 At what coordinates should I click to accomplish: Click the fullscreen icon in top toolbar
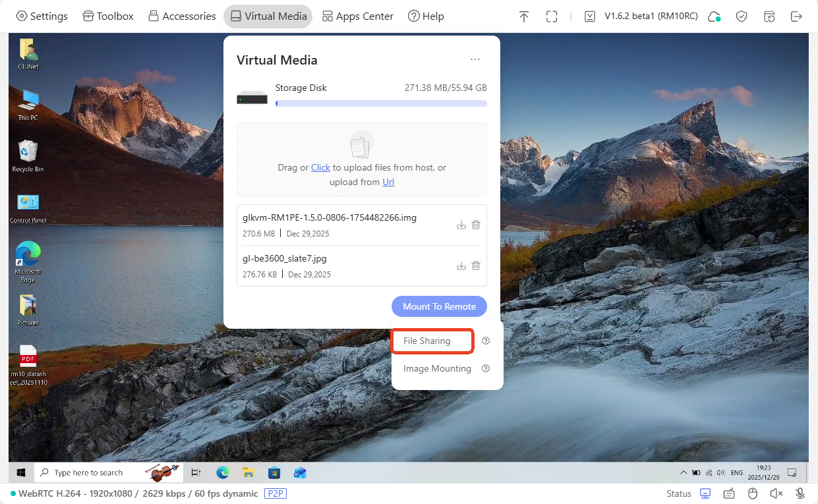tap(552, 16)
